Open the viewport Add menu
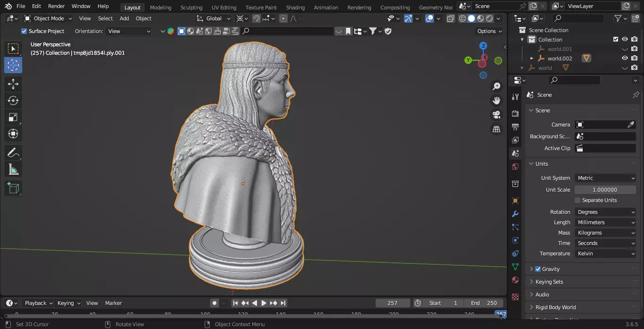The width and height of the screenshot is (644, 329). point(124,18)
